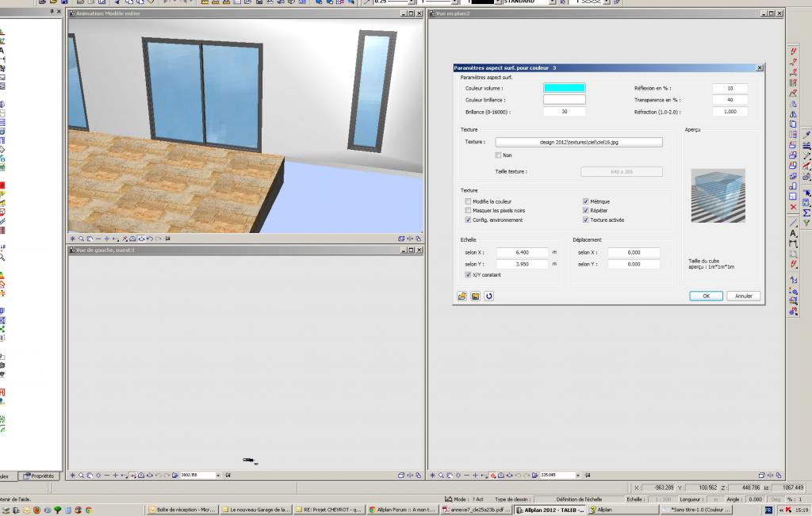This screenshot has width=812, height=516.
Task: Open Sans titre-1.0 (Couleur taskbar button
Action: (x=696, y=510)
